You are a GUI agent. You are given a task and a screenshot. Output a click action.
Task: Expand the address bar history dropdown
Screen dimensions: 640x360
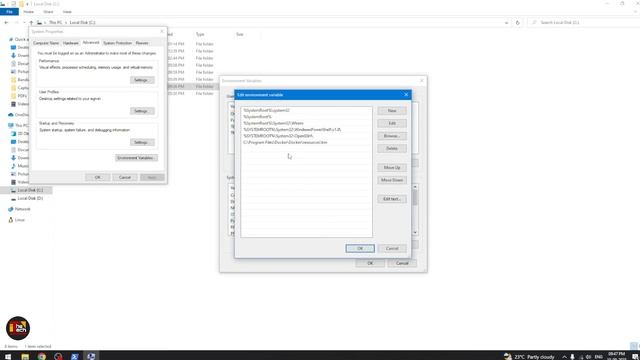(x=507, y=23)
